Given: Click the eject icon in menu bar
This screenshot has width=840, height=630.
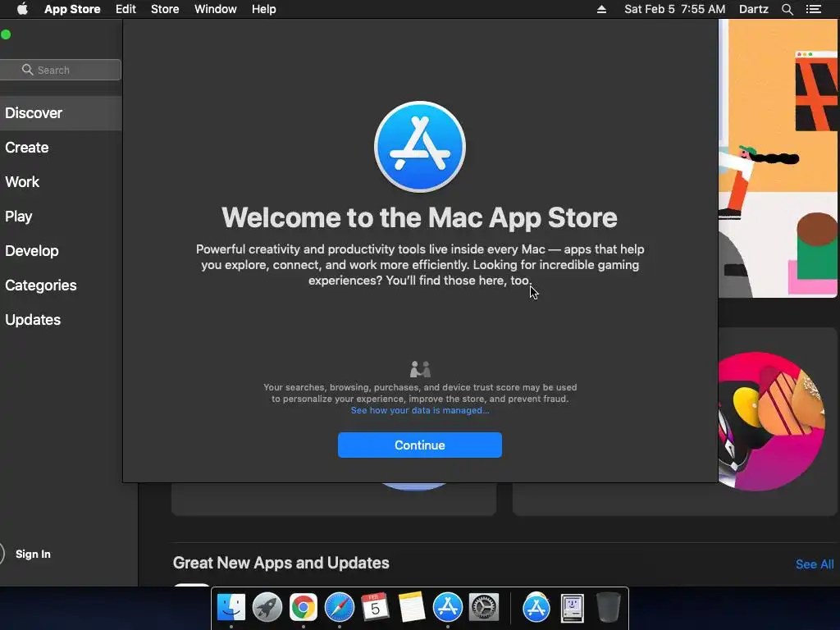Looking at the screenshot, I should (601, 9).
